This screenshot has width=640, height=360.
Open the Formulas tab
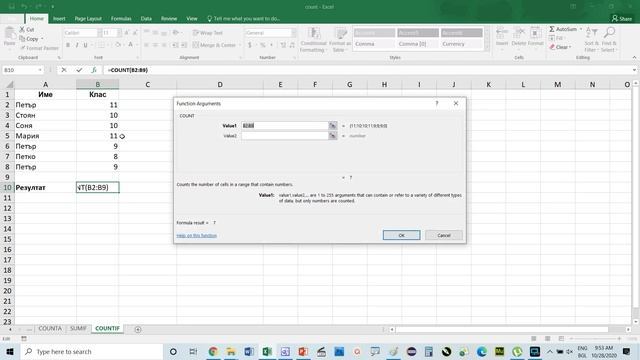click(121, 19)
